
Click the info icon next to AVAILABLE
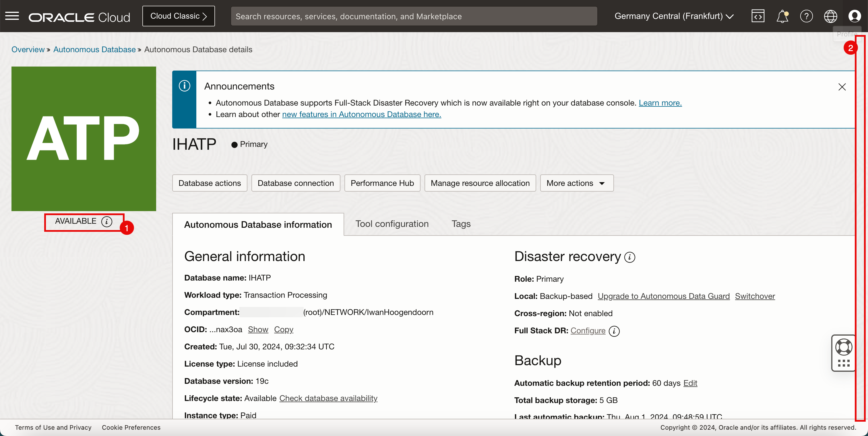pyautogui.click(x=107, y=221)
